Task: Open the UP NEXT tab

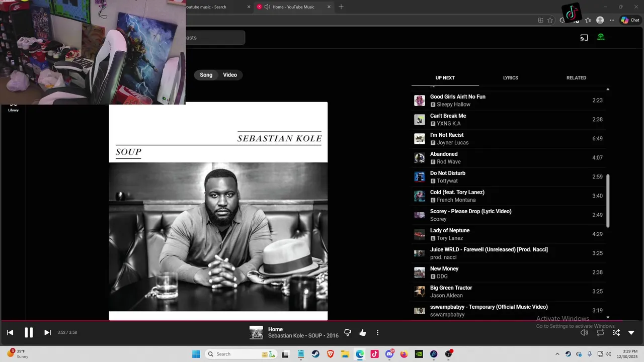Action: 445,78
